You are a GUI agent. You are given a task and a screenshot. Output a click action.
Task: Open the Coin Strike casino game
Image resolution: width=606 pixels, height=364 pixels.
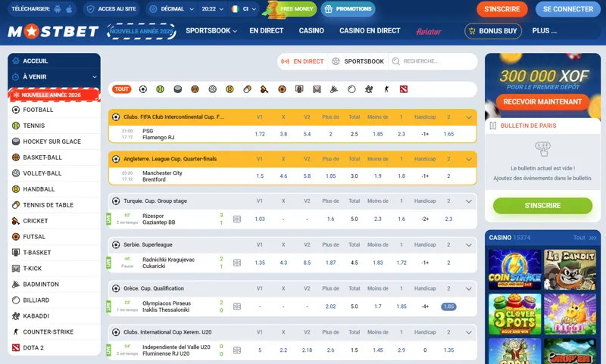coord(514,269)
